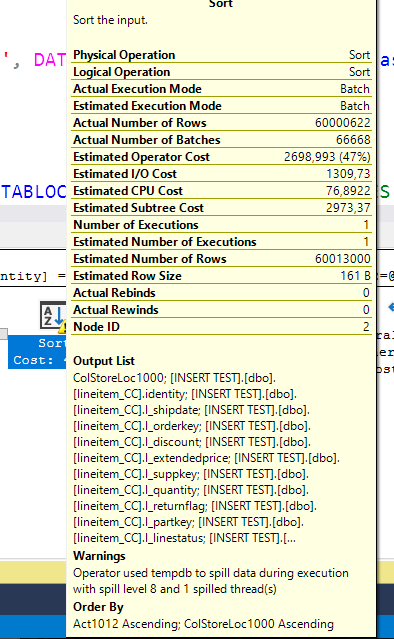
Task: Click Estimated Subtree Cost value 2973,37
Action: pyautogui.click(x=348, y=208)
